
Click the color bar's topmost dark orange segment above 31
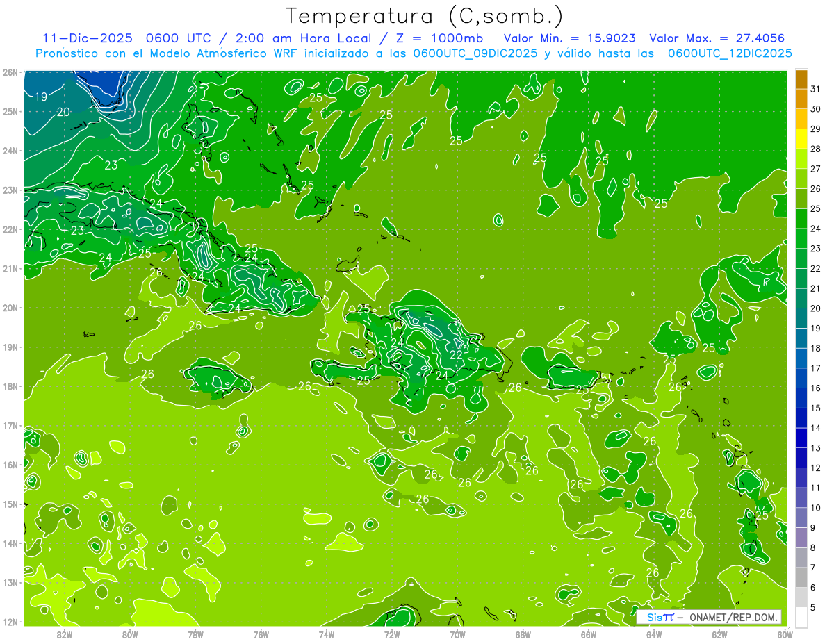(x=801, y=79)
